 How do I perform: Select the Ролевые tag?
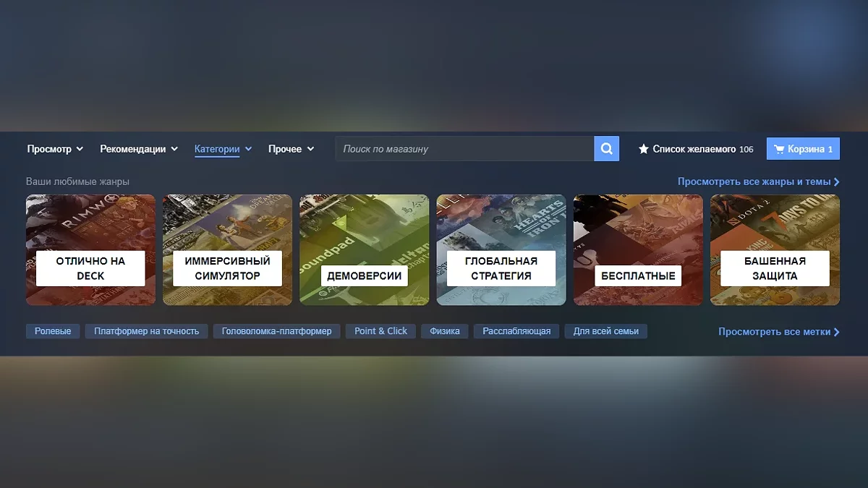[x=53, y=331]
